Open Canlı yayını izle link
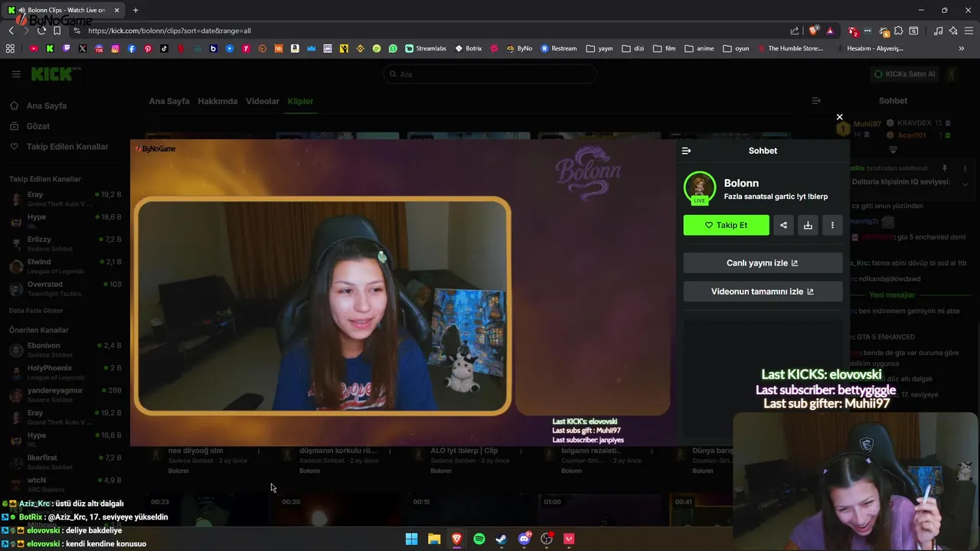 click(x=763, y=262)
